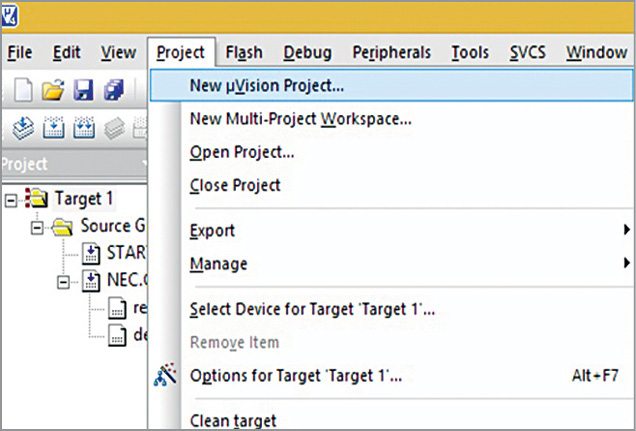The height and width of the screenshot is (431, 636).
Task: Click the Save floppy disk icon
Action: click(x=83, y=91)
